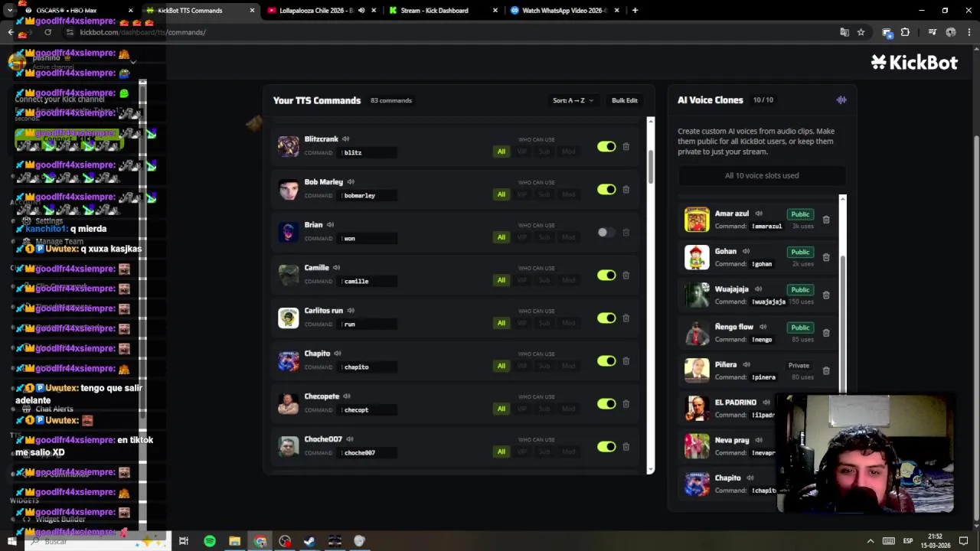
Task: Edit the Bob Marley command field bobmarley
Action: coord(368,195)
